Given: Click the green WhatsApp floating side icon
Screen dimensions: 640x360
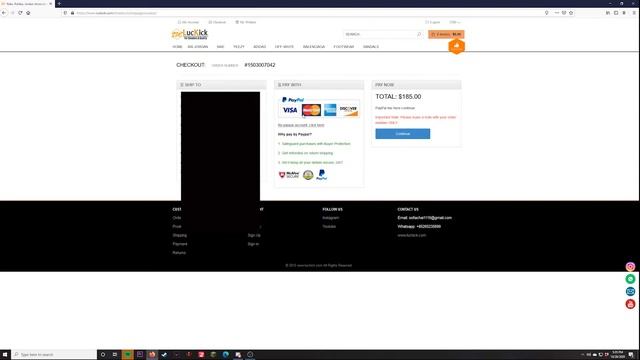Looking at the screenshot, I should point(630,279).
